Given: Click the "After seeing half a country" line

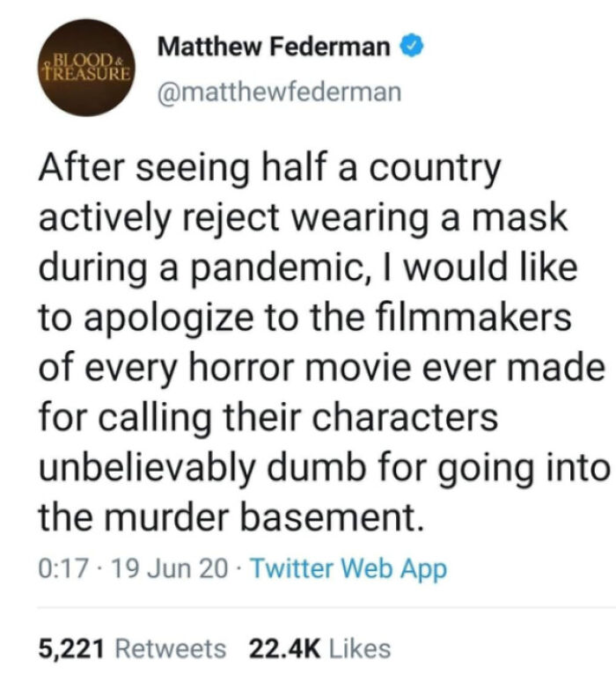Looking at the screenshot, I should click(270, 170).
